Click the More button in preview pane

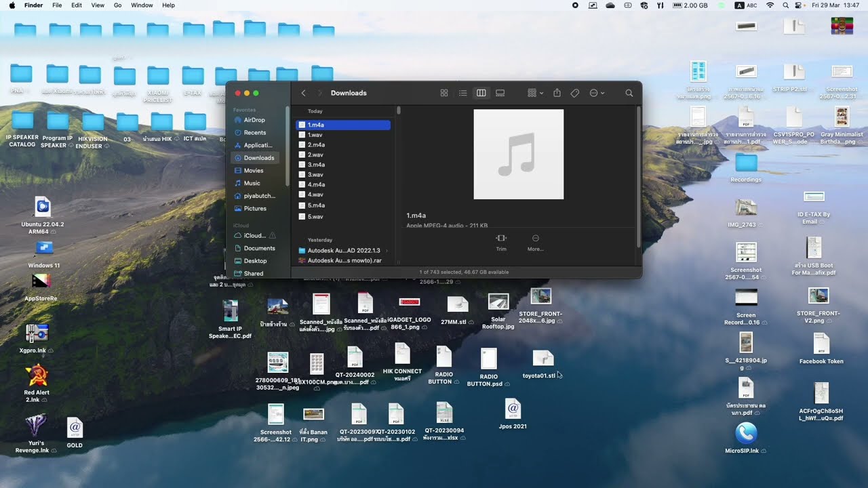tap(535, 243)
